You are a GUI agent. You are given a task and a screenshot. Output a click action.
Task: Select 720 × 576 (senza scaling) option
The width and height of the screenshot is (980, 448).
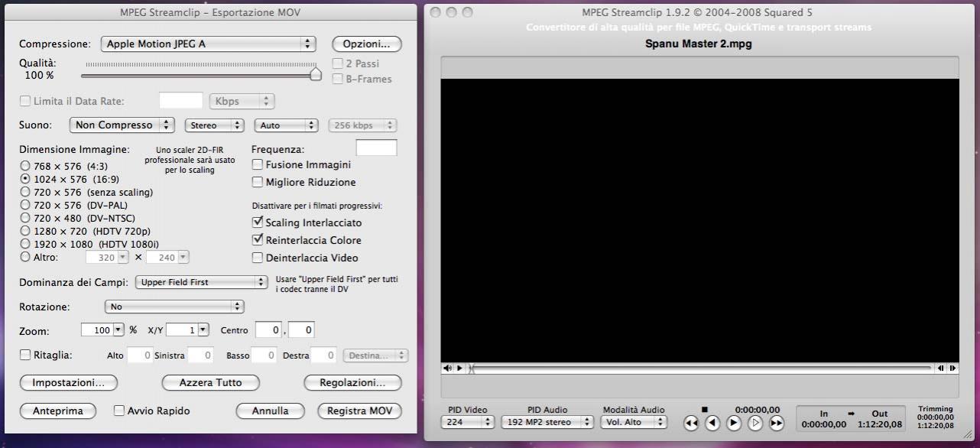[25, 192]
